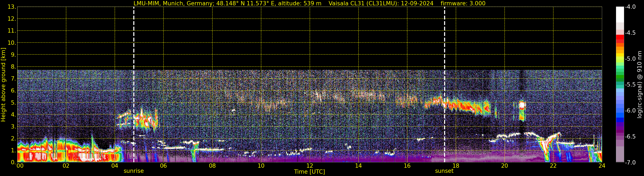The height and width of the screenshot is (176, 644).
Task: Click the white dashed sunrise marker line
Action: [x=134, y=75]
